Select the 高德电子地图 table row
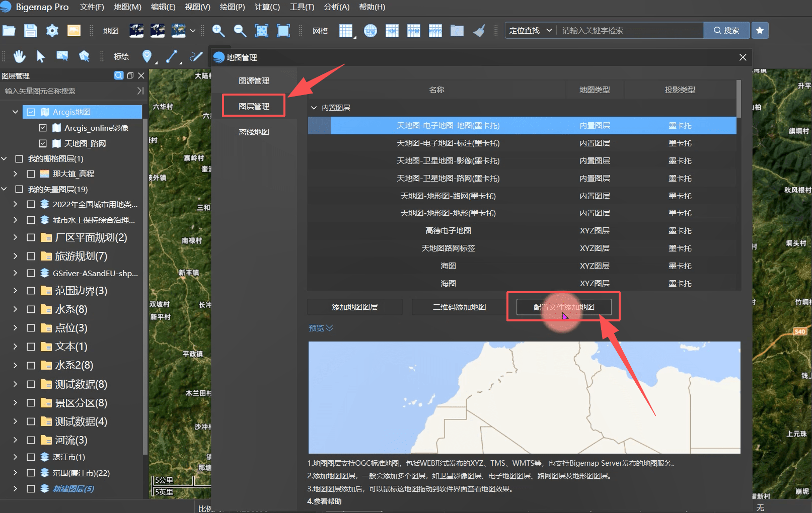Viewport: 812px width, 513px height. click(522, 231)
